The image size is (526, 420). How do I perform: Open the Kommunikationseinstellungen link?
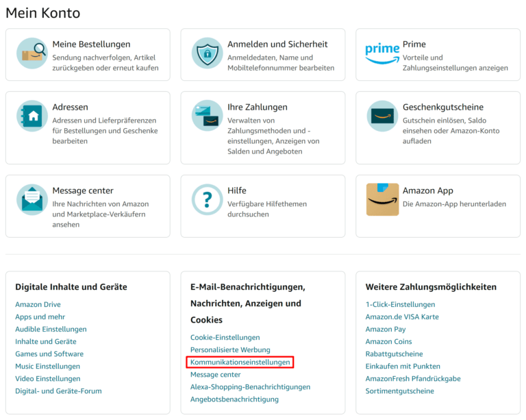tap(240, 362)
